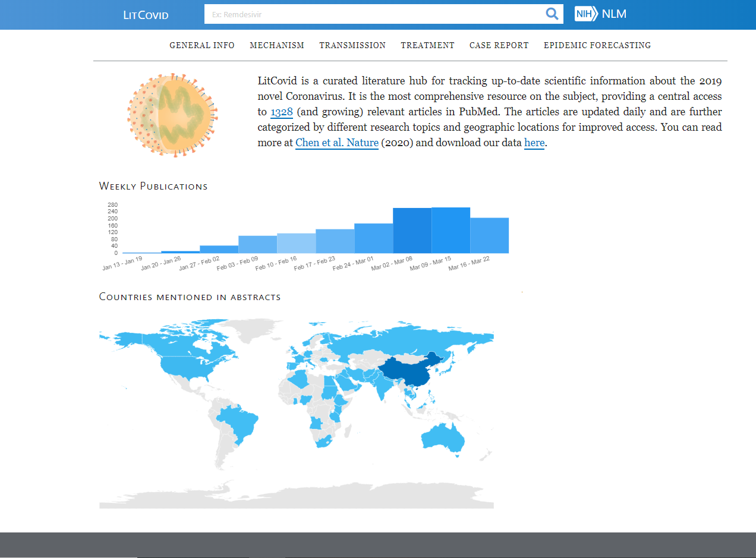Select the Feb 10 - Feb 16 bar
The width and height of the screenshot is (756, 558).
(x=296, y=243)
